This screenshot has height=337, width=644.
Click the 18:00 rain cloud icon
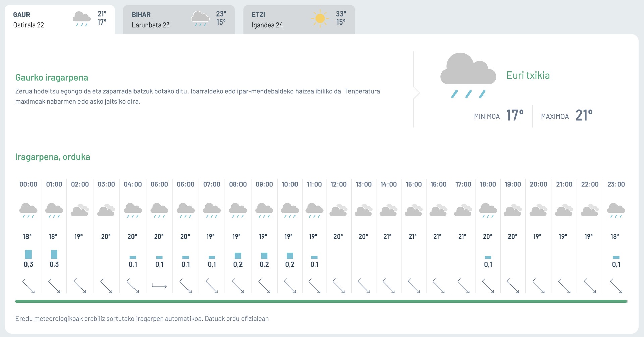tap(488, 210)
